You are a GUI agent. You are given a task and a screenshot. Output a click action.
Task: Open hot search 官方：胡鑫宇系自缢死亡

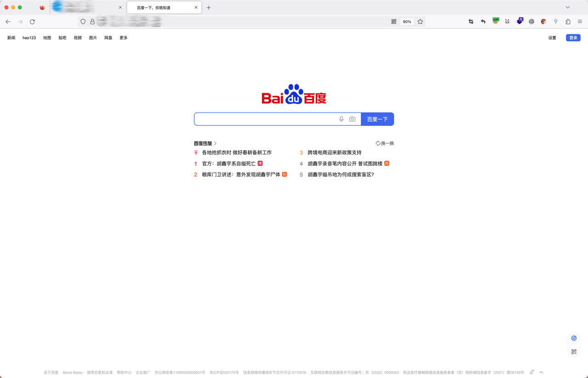(229, 164)
